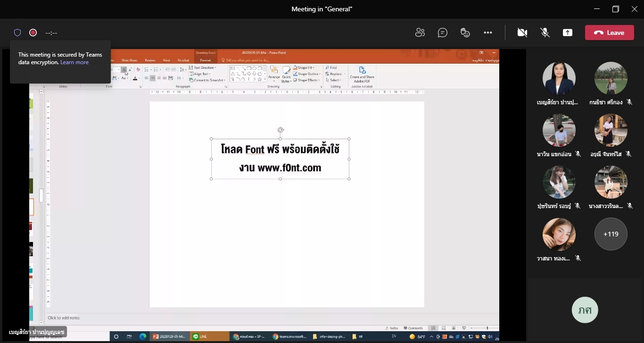The image size is (644, 343).
Task: Toggle the Notes pane in the status bar
Action: coord(392,328)
